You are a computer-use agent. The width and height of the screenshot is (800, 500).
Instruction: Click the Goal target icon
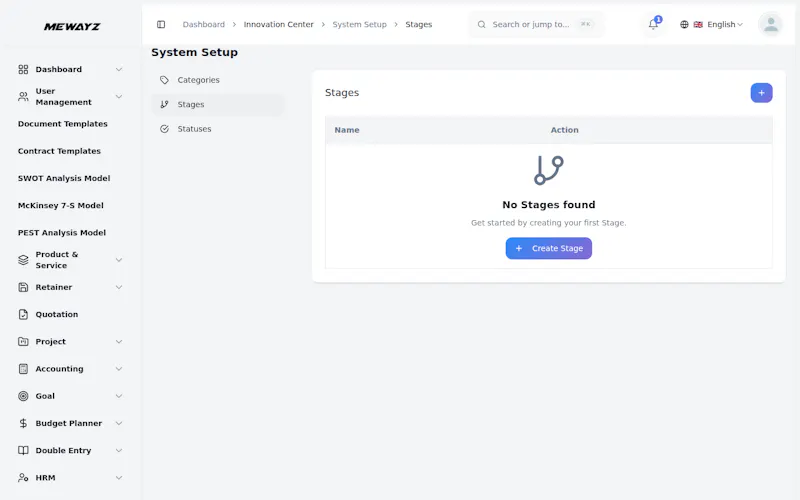coord(23,396)
